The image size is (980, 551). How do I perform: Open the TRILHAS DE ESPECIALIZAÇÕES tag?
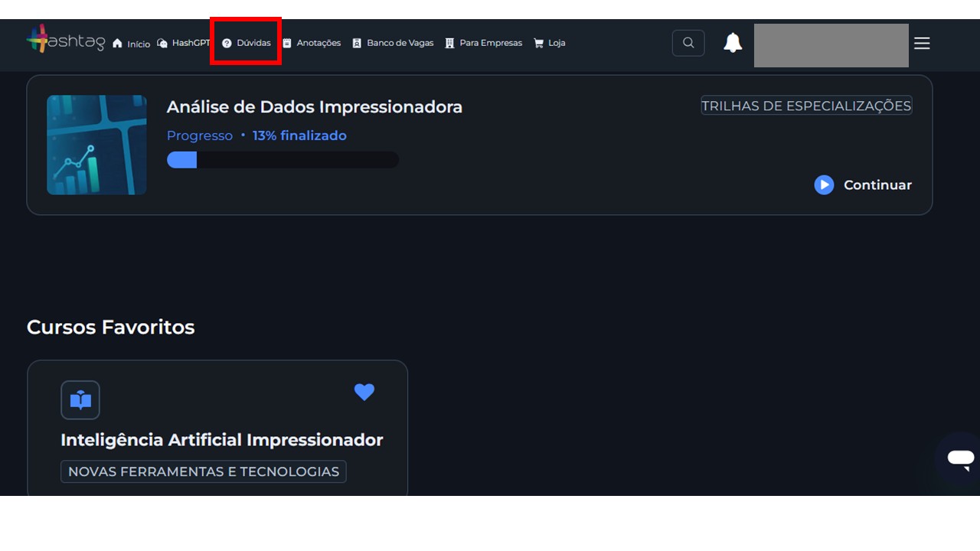[x=805, y=106]
